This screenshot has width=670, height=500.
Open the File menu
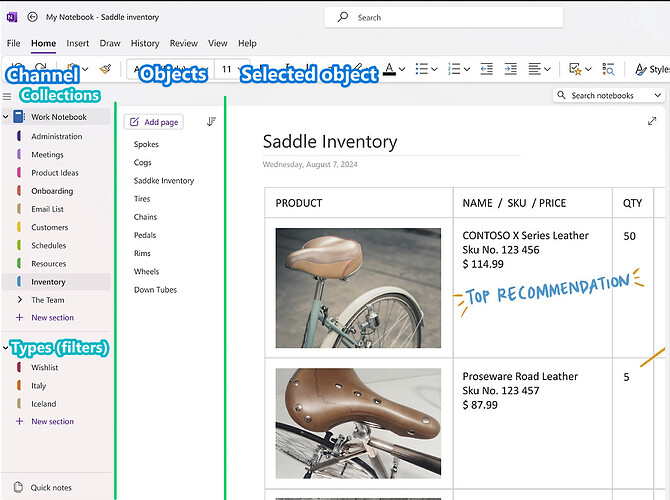[13, 43]
